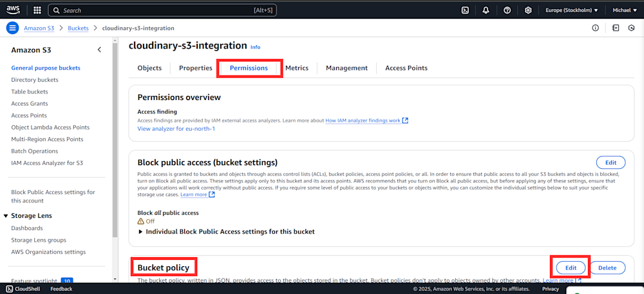Click the Feature spotlight badge showing 10
The width and height of the screenshot is (644, 294).
[x=66, y=280]
